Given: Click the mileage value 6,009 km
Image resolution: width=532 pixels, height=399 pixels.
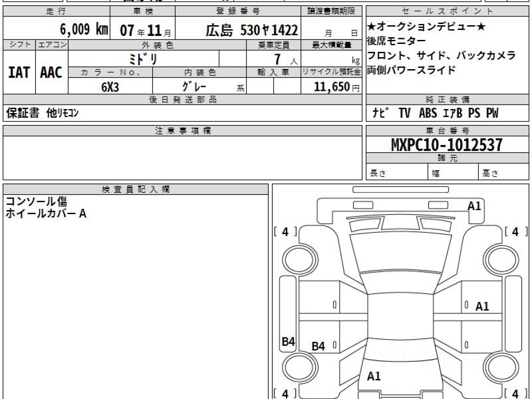Looking at the screenshot, I should click(84, 30).
